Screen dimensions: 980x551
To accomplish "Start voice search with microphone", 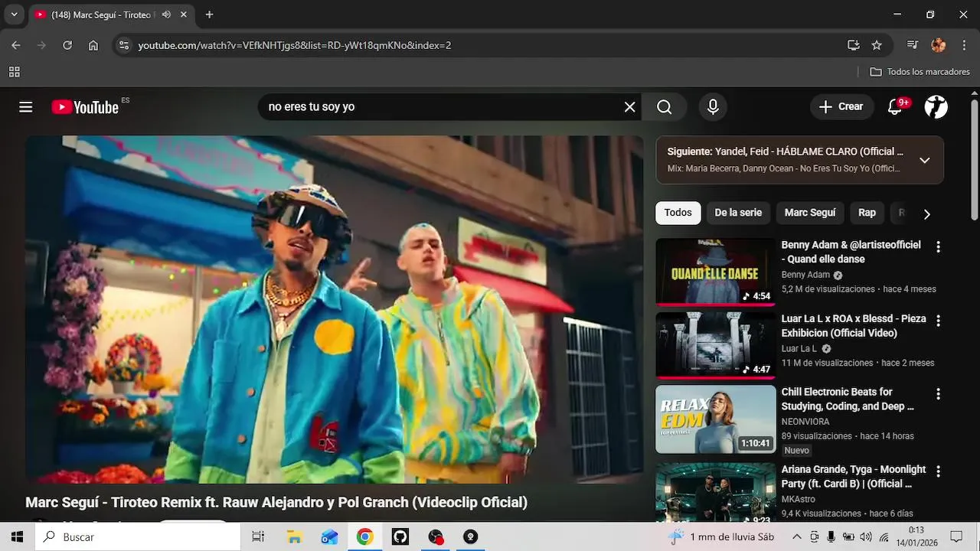I will [713, 107].
